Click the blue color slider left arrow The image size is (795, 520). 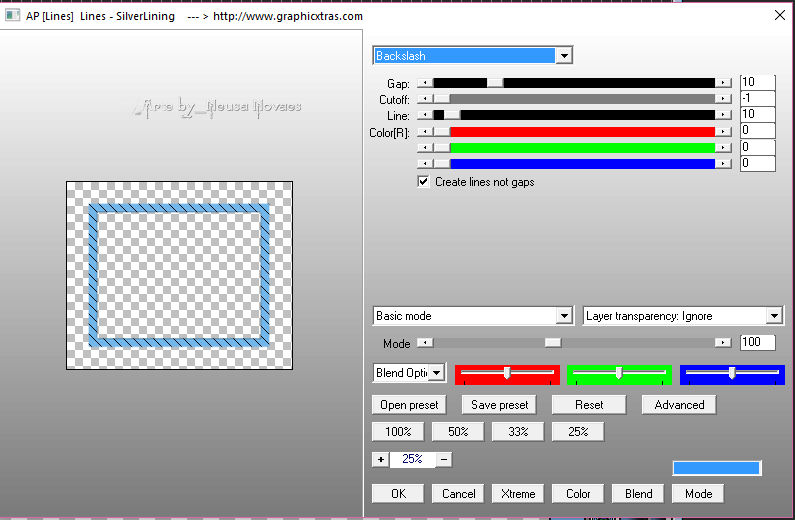coord(425,164)
